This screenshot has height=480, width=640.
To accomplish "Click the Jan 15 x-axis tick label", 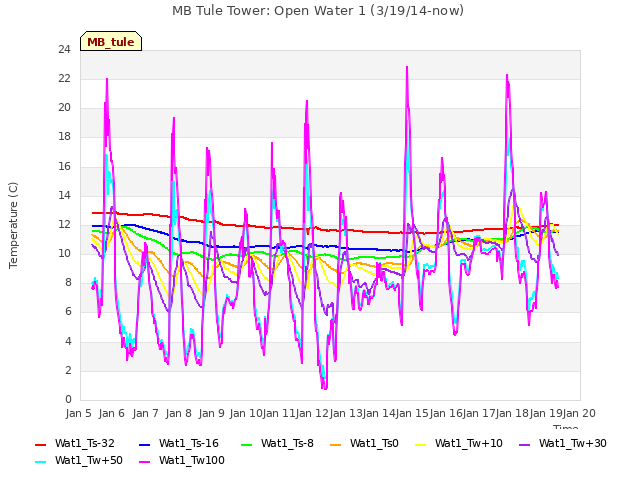I will [x=412, y=413].
